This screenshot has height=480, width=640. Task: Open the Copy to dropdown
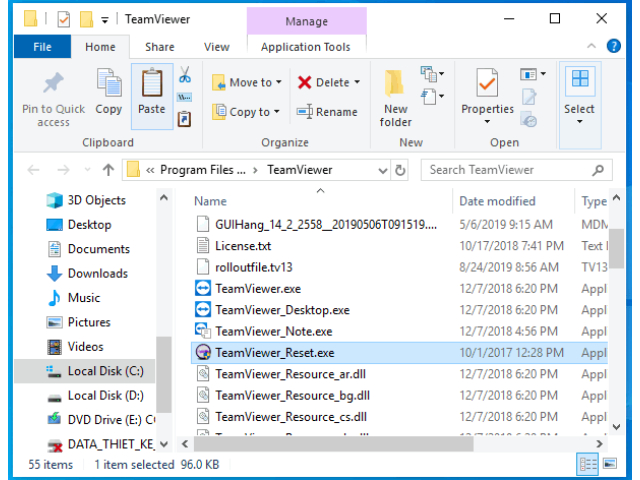point(246,111)
